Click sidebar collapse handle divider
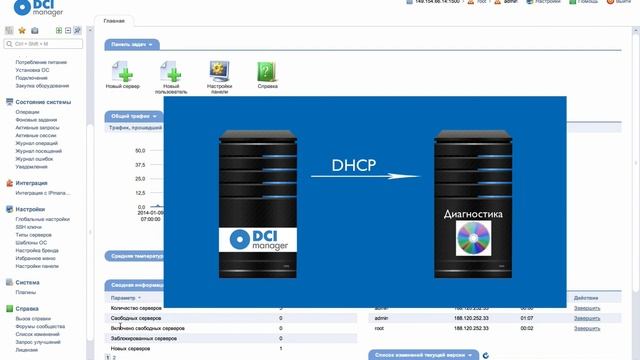Viewport: 640px width, 360px height. [90, 232]
